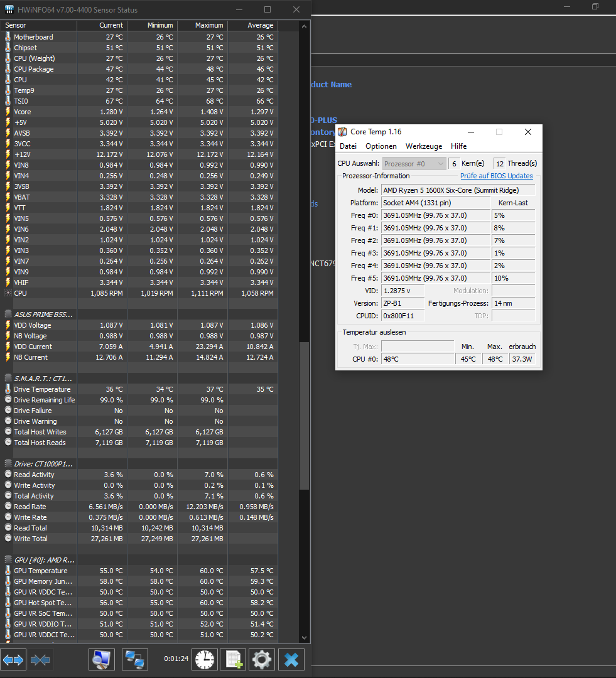Click the VID field showing 1.2875 v
The height and width of the screenshot is (678, 616).
point(403,291)
